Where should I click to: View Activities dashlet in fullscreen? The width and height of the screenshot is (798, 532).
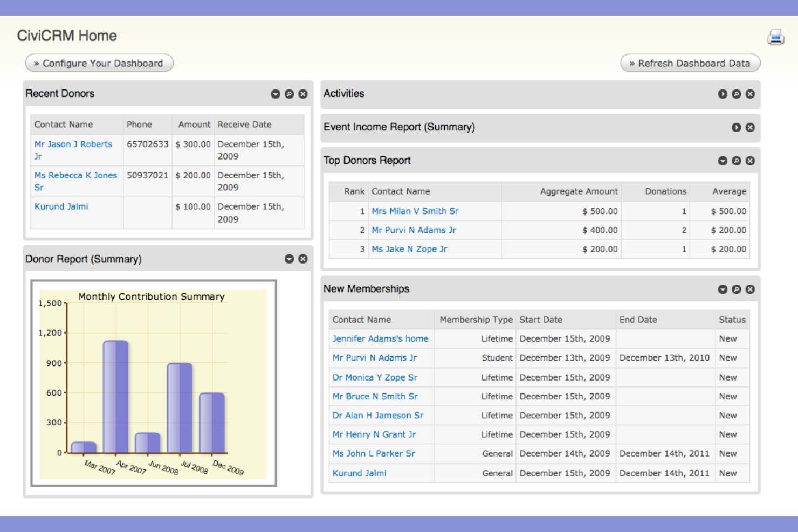click(737, 94)
